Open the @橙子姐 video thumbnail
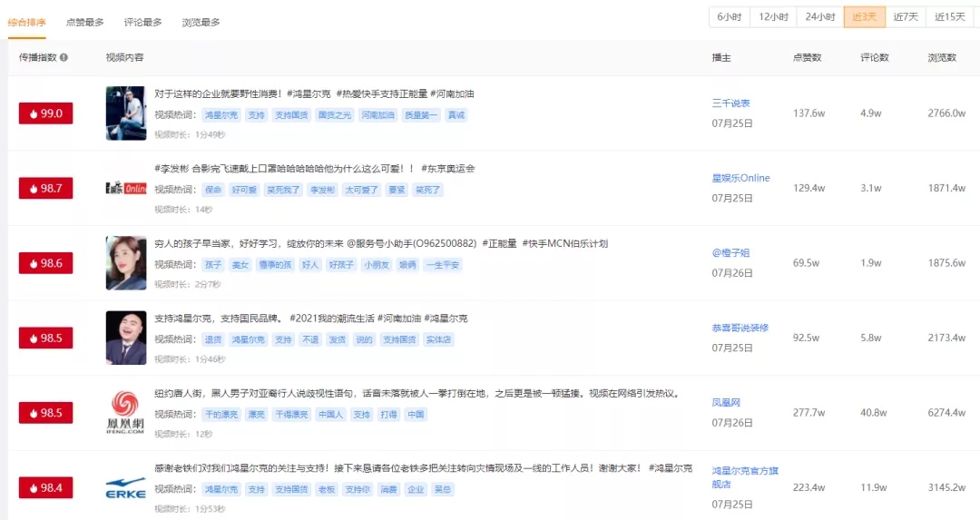980x520 pixels. pos(125,263)
